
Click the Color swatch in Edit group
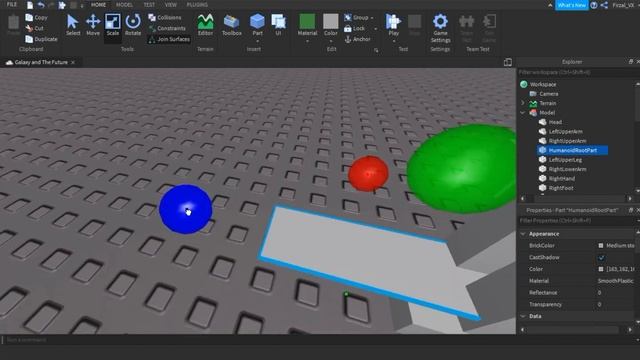(331, 22)
